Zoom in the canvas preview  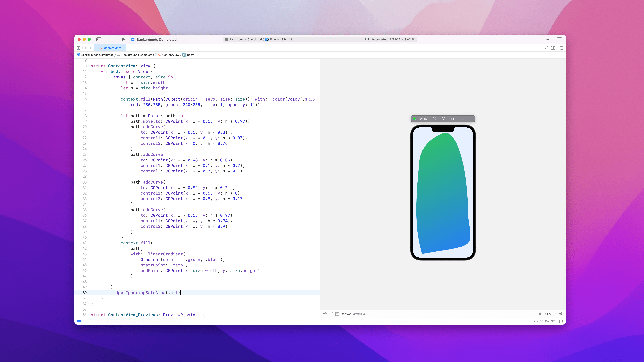coord(561,314)
